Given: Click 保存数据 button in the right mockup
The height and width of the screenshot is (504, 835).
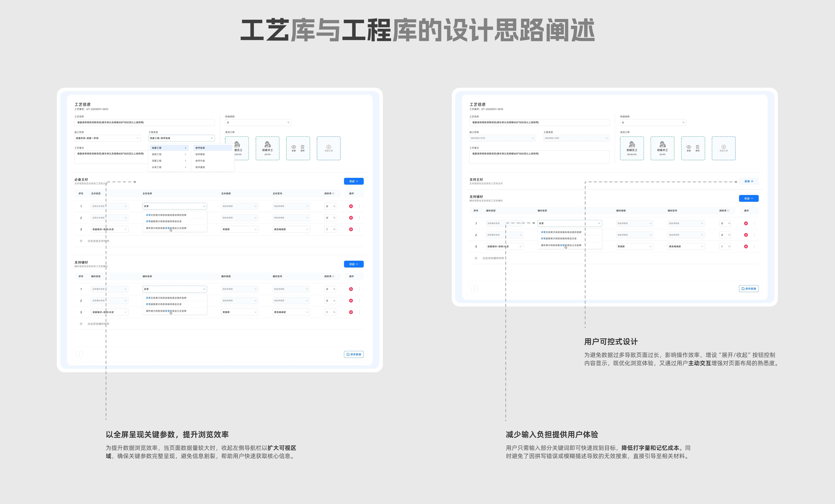Looking at the screenshot, I should click(x=749, y=289).
